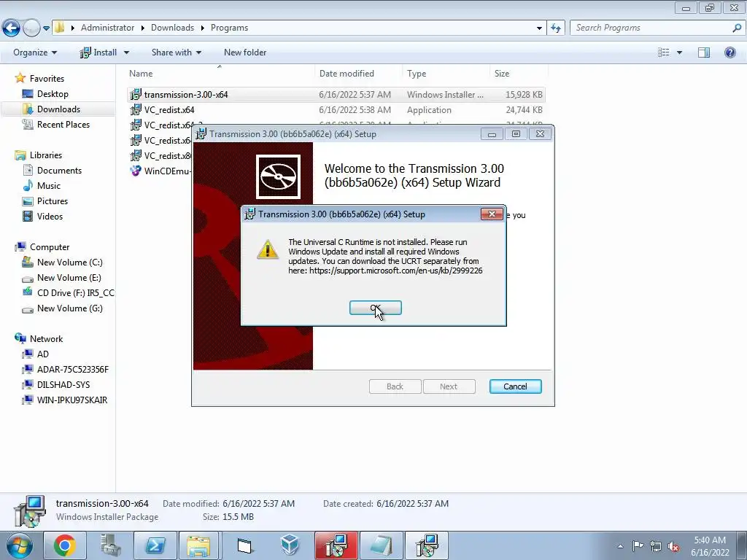Click the Downloads breadcrumb segment

click(x=172, y=28)
